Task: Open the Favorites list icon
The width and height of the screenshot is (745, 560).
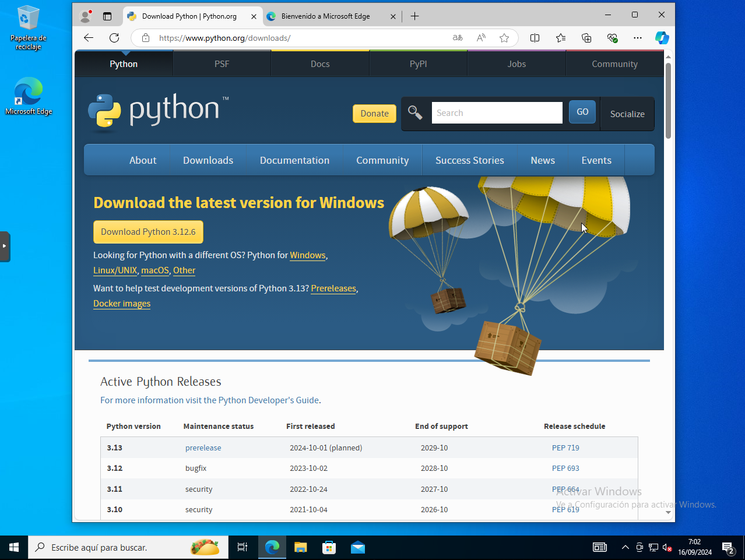Action: click(561, 38)
